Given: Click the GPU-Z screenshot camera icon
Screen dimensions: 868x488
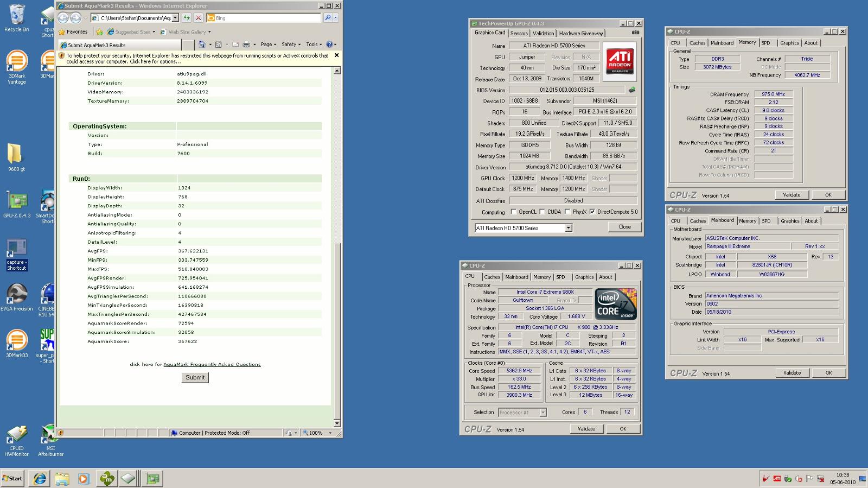Looking at the screenshot, I should click(x=635, y=33).
